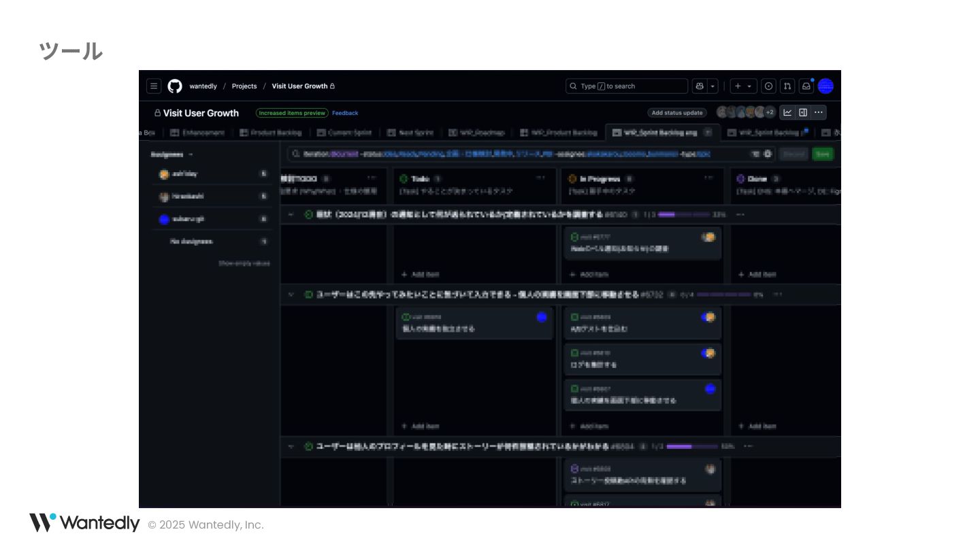Click the purple Done status icon
Viewport: 980px width, 551px height.
(740, 179)
